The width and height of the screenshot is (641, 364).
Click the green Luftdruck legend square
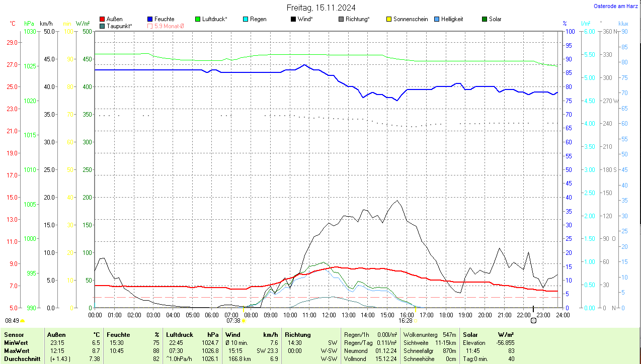coord(198,20)
